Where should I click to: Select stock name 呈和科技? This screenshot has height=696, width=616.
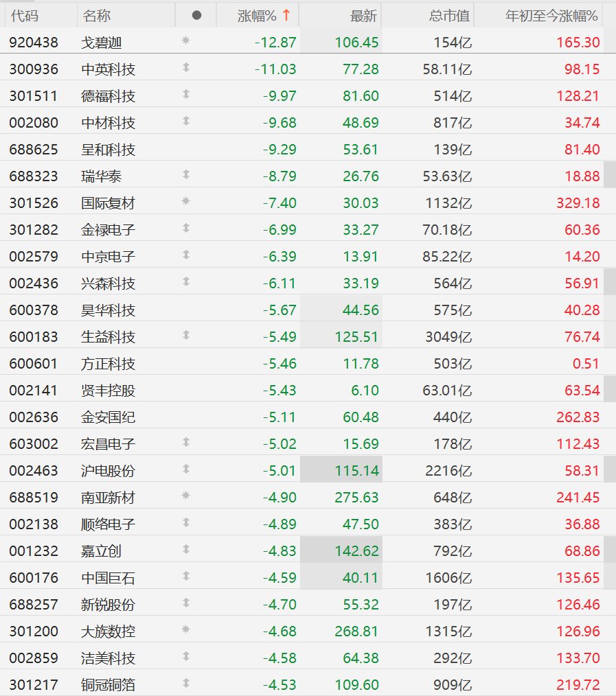click(x=108, y=150)
